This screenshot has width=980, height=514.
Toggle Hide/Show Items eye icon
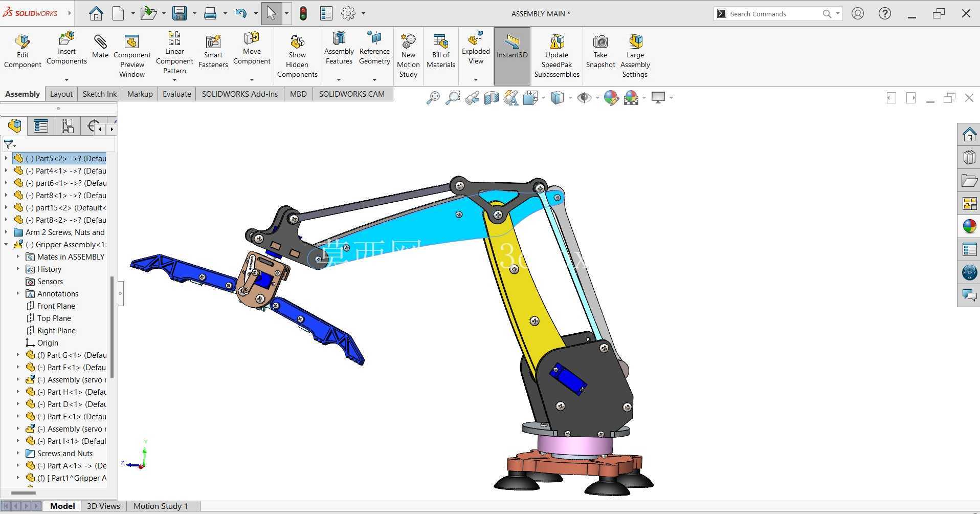(x=584, y=97)
